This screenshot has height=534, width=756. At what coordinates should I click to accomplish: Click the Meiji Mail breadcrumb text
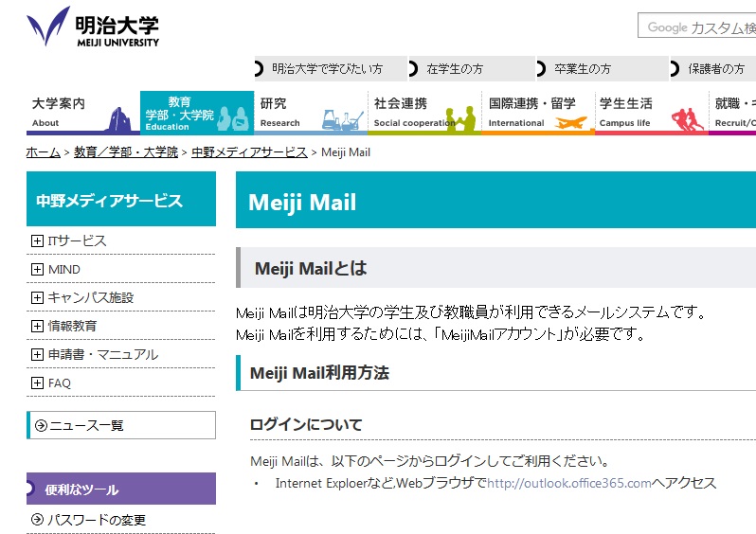[x=346, y=152]
